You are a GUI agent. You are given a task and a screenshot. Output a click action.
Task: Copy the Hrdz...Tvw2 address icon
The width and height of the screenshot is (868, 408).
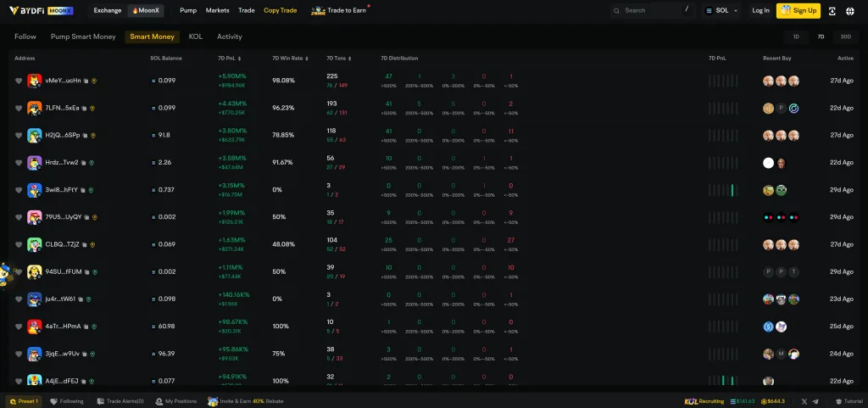click(85, 163)
